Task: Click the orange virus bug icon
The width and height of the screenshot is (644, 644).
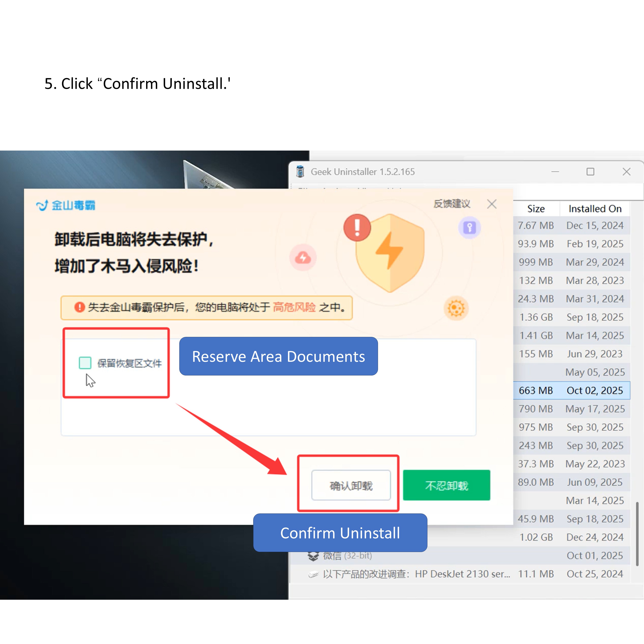Action: [456, 308]
